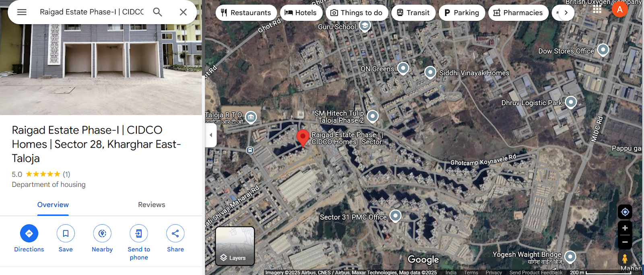This screenshot has width=644, height=275.
Task: Clear the search with X icon
Action: pyautogui.click(x=183, y=12)
